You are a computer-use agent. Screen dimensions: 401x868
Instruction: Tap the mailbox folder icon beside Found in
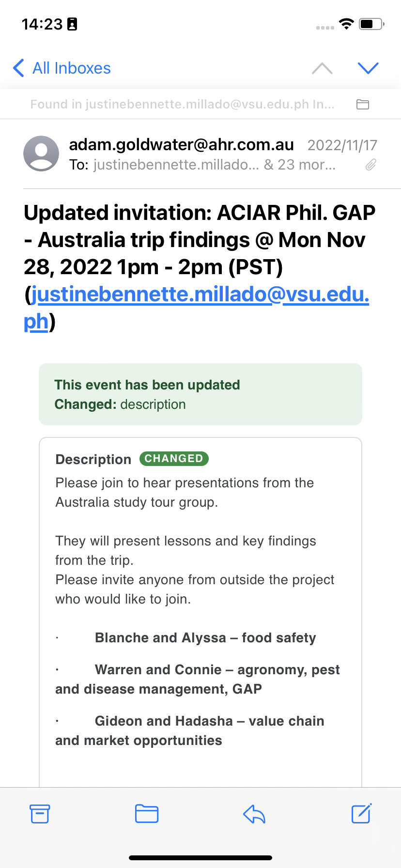(363, 104)
